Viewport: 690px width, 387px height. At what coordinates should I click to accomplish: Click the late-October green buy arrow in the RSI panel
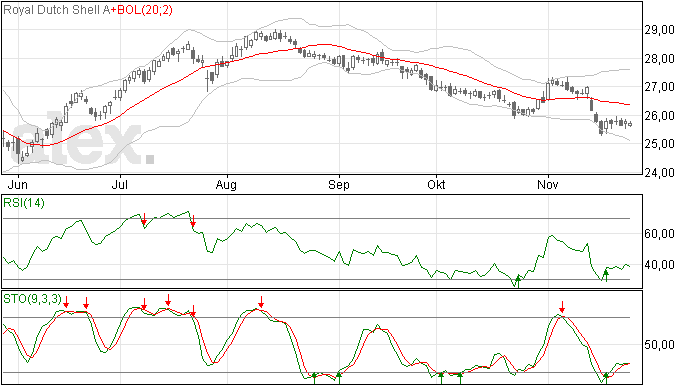coord(518,281)
